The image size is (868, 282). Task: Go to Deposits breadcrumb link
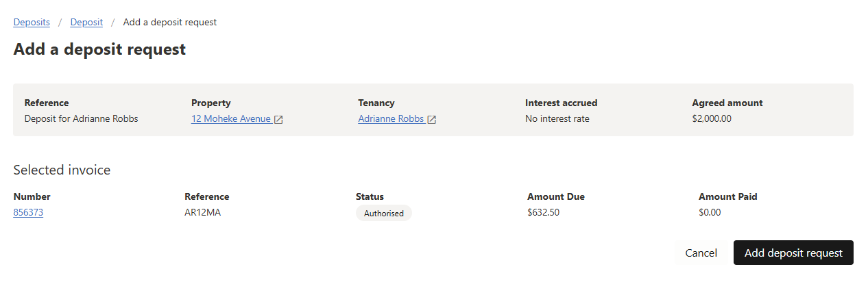pos(32,23)
